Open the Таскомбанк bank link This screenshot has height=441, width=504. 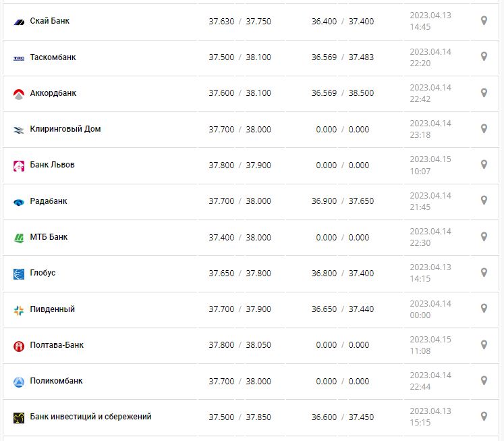[53, 57]
